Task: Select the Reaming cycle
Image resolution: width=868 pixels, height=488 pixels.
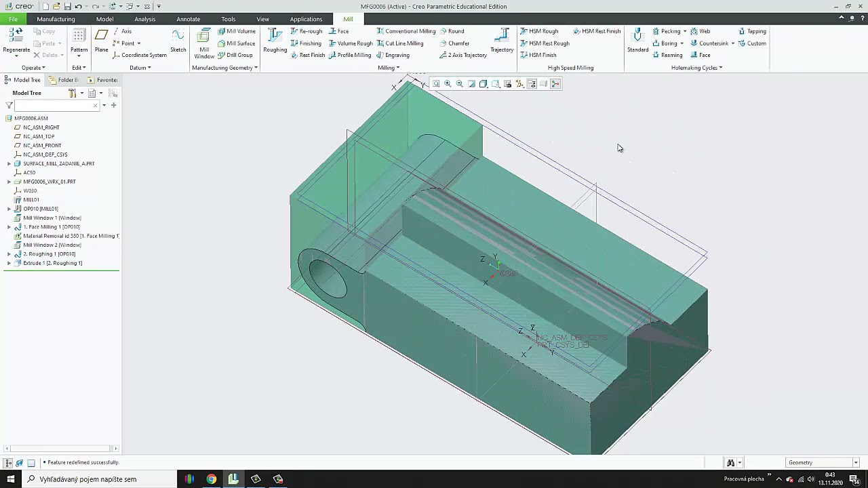Action: (667, 55)
